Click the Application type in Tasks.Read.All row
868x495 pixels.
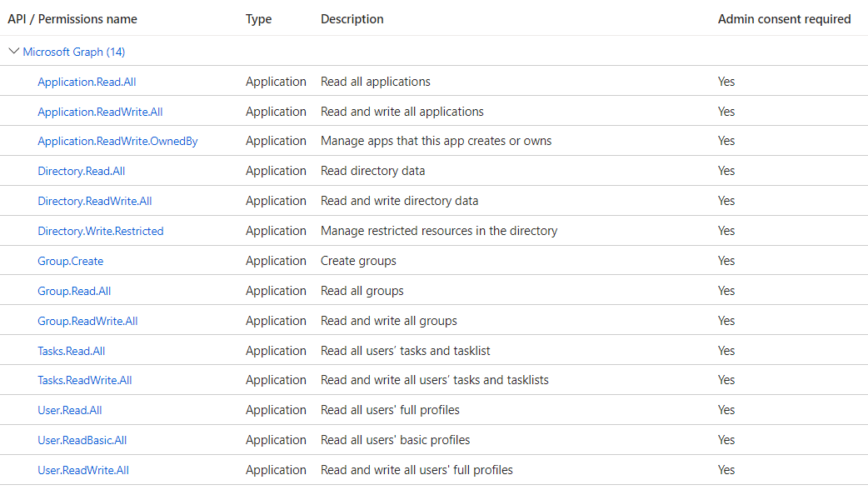[276, 351]
